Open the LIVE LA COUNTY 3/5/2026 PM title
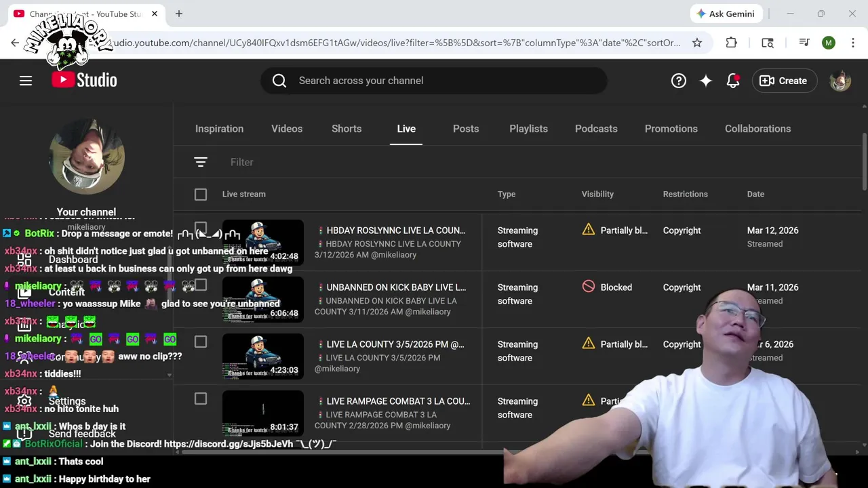Screen dimensions: 868x488 390,344
